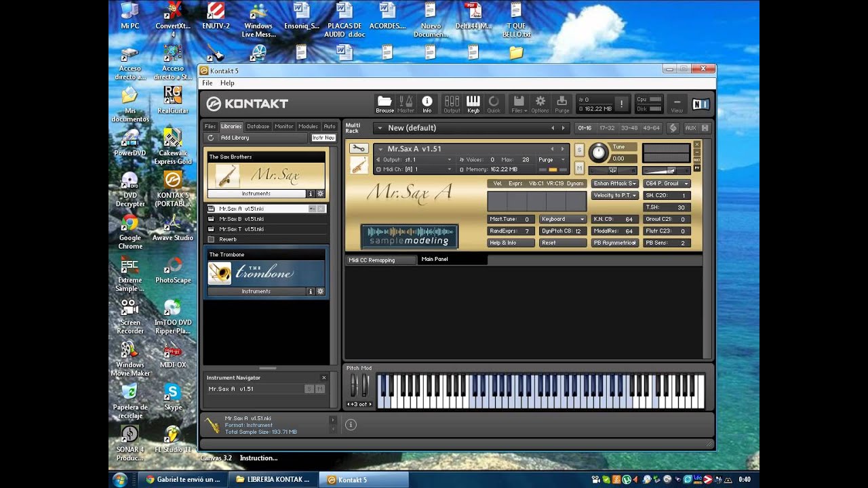Image resolution: width=868 pixels, height=488 pixels.
Task: Toggle AUX sends display
Action: (690, 127)
